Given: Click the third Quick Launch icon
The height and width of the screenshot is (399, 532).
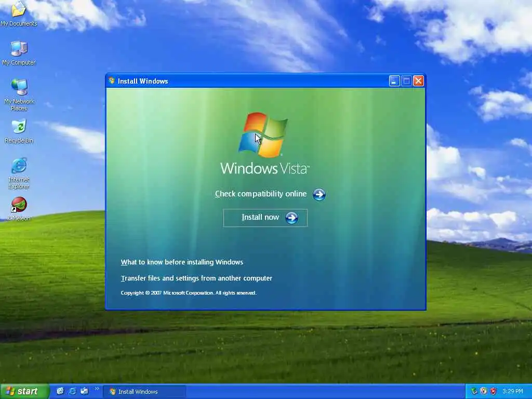Looking at the screenshot, I should point(84,391).
